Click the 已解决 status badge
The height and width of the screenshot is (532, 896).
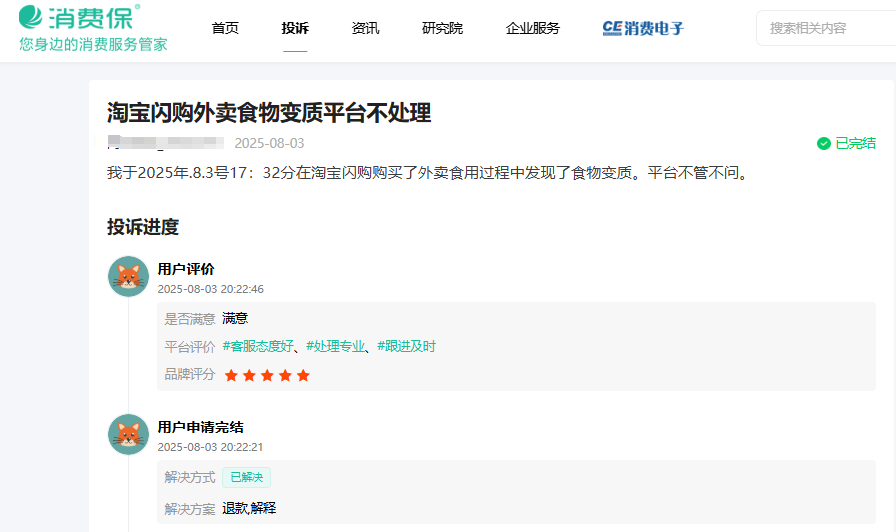(x=246, y=477)
